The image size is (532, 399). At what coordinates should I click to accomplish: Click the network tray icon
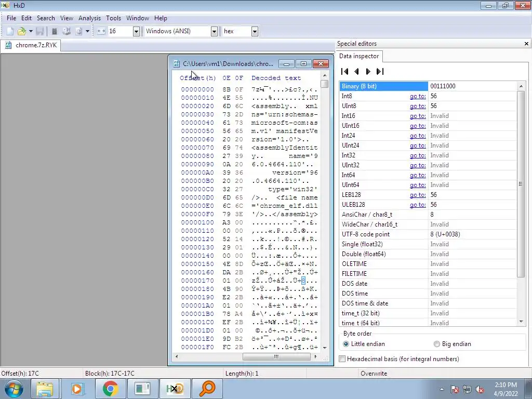tap(467, 390)
